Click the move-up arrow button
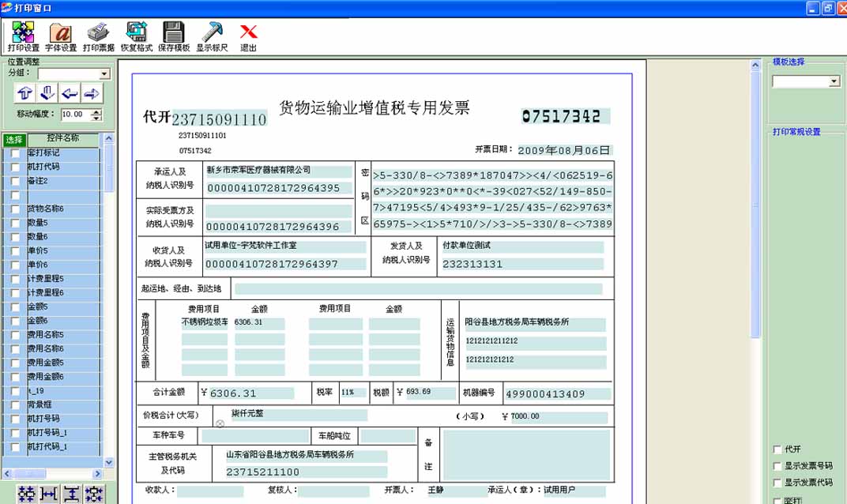The width and height of the screenshot is (847, 504). tap(24, 93)
